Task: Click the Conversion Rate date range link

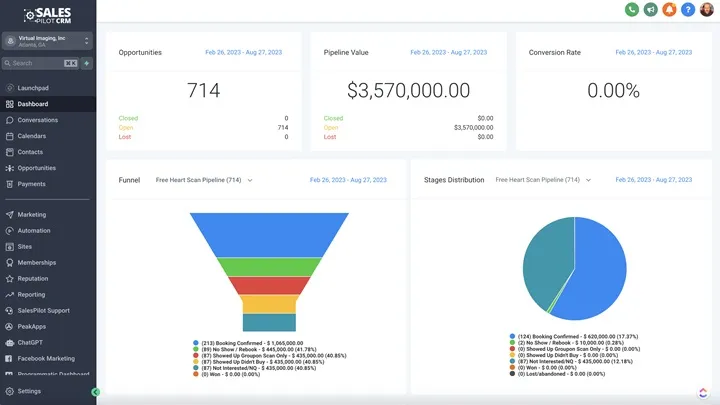Action: 654,52
